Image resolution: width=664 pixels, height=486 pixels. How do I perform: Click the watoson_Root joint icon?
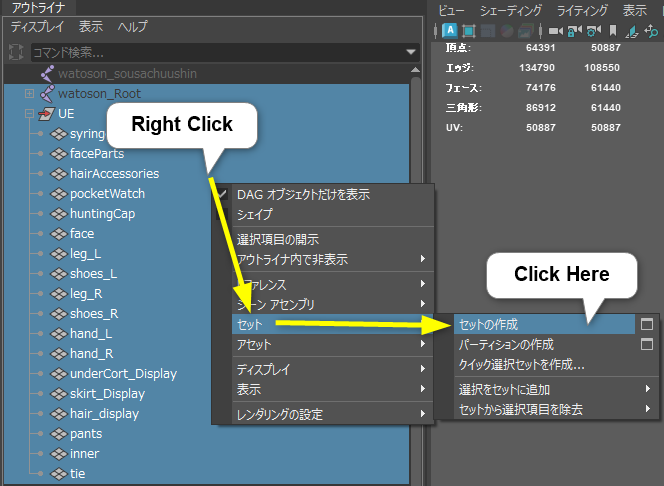[x=47, y=94]
